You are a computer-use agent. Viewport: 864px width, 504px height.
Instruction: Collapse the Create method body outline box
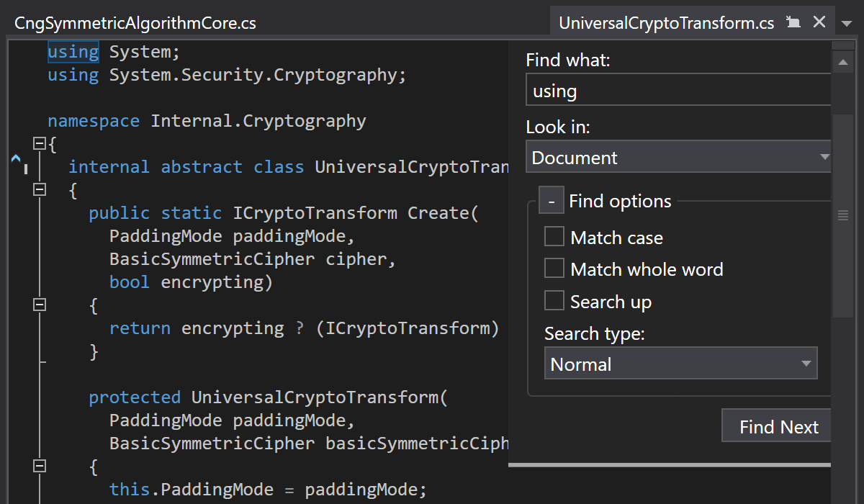point(40,305)
